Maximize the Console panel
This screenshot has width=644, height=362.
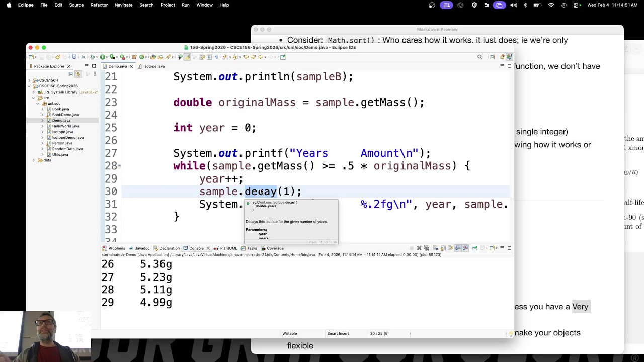(x=509, y=248)
